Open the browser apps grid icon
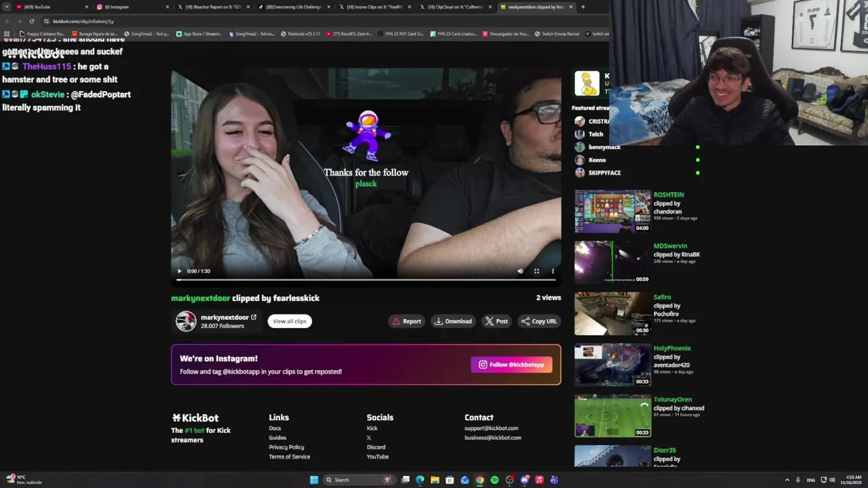This screenshot has height=488, width=868. [7, 34]
